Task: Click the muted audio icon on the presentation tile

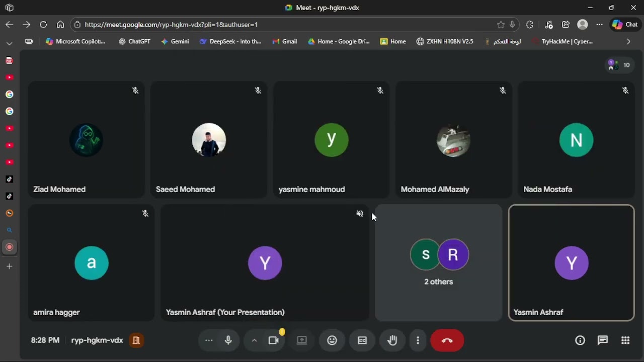Action: 360,214
